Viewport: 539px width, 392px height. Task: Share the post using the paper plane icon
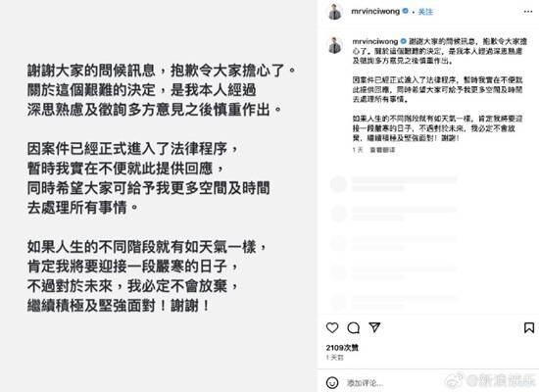(x=374, y=327)
